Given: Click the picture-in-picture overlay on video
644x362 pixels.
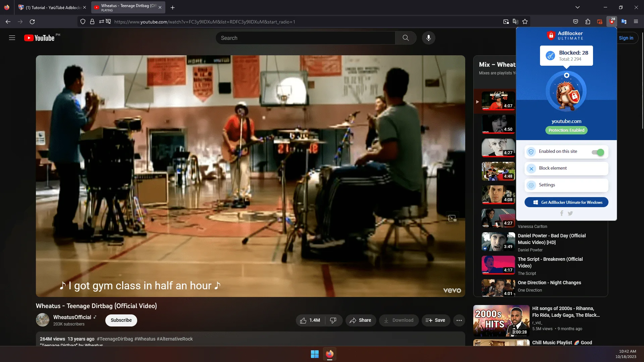Looking at the screenshot, I should [x=452, y=218].
